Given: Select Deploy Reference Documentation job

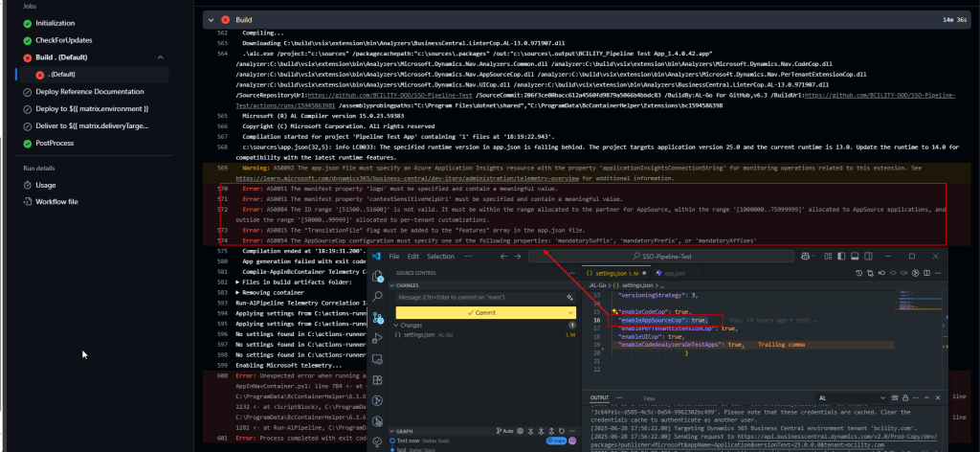Looking at the screenshot, I should (89, 92).
